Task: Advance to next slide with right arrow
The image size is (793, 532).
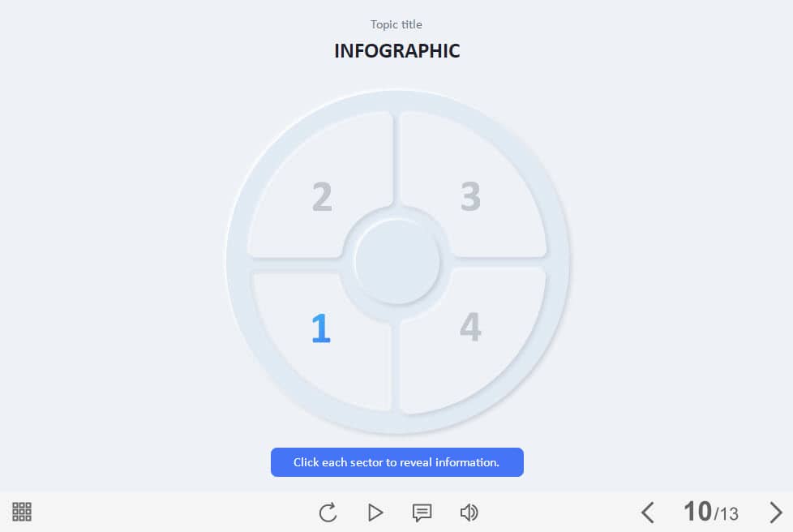Action: point(775,513)
